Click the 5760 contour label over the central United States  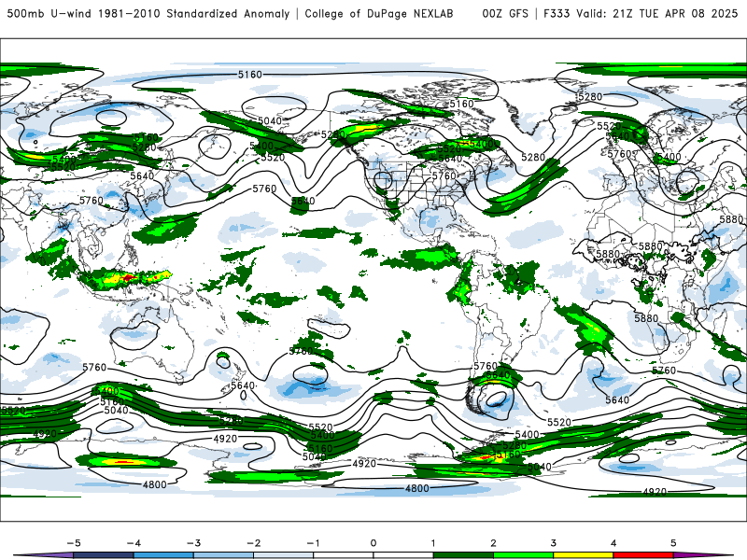pos(444,175)
